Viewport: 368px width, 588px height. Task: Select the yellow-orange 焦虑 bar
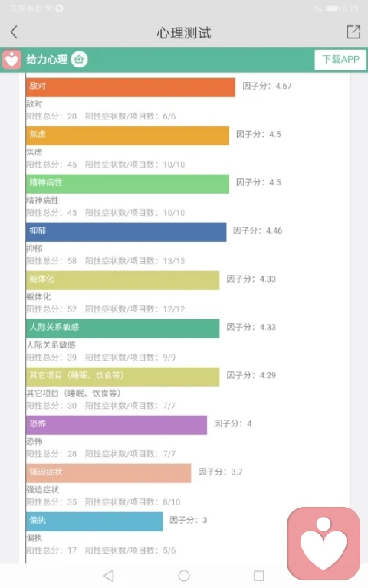tap(128, 136)
